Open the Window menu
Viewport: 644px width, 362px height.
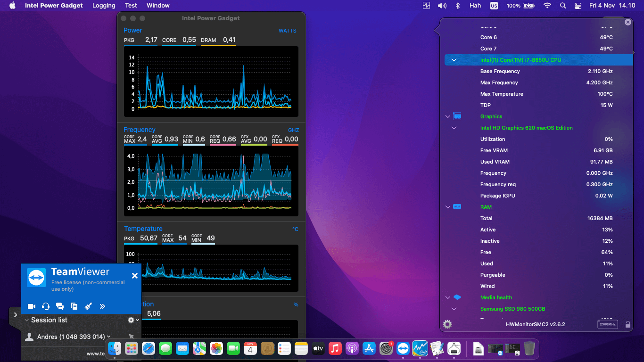point(158,6)
